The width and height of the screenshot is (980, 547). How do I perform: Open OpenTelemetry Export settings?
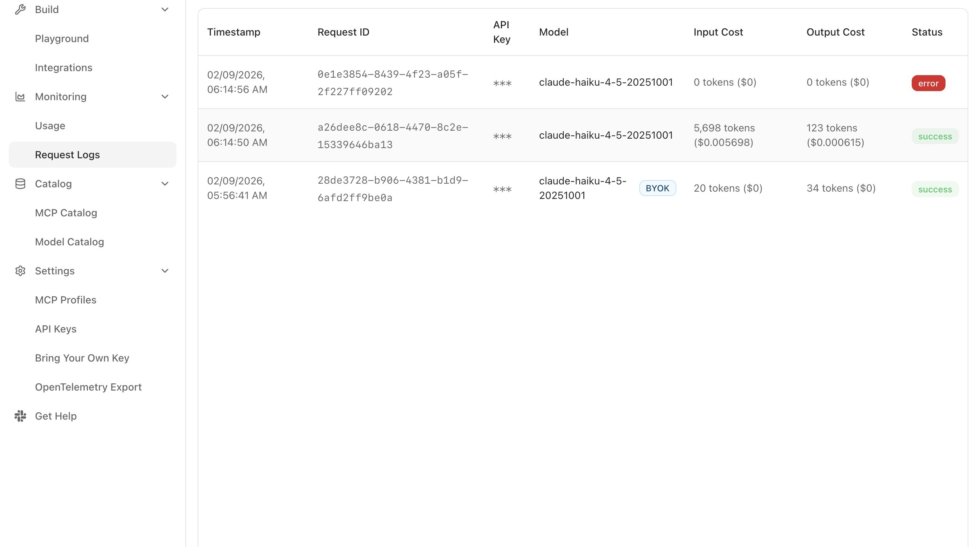(x=88, y=387)
